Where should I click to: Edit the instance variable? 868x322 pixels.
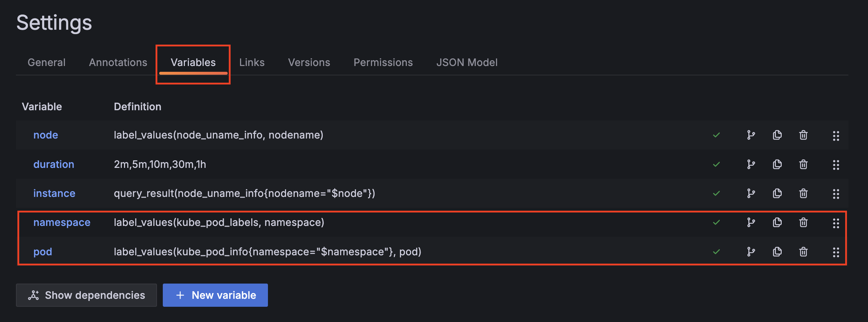tap(54, 193)
